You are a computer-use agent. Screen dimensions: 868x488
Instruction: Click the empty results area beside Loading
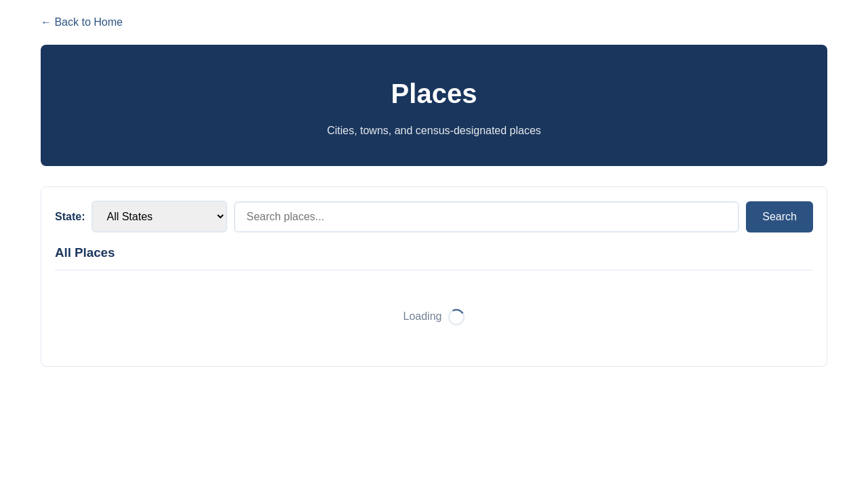610,317
